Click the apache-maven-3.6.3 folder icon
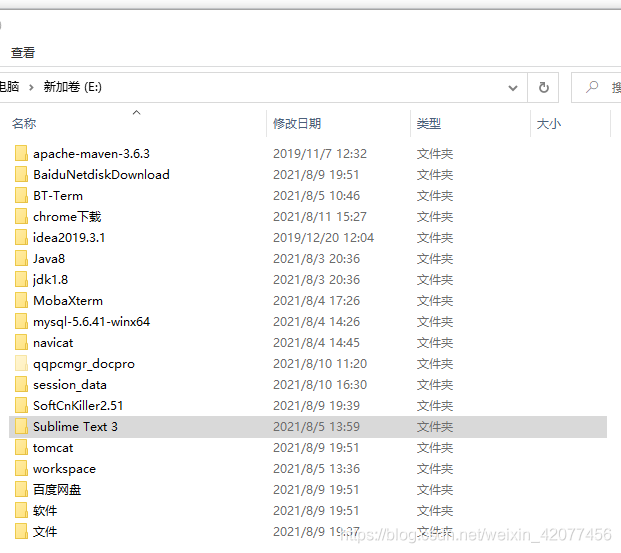The width and height of the screenshot is (621, 553). tap(21, 153)
